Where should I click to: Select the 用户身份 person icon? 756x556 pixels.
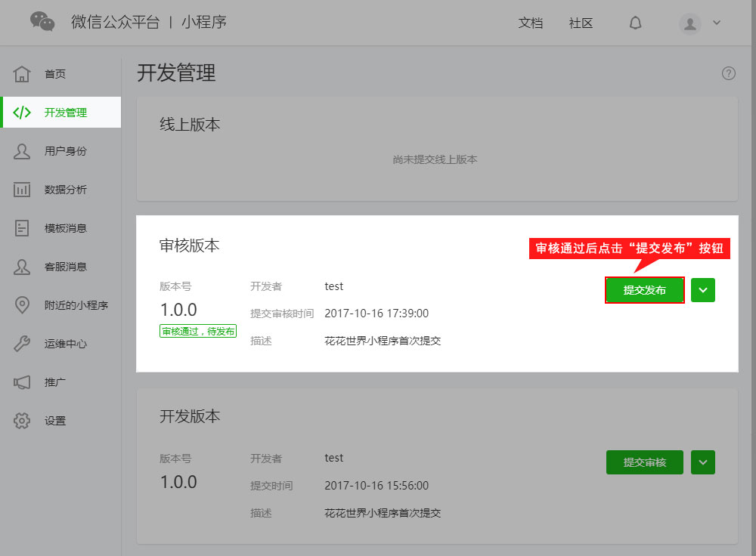(x=22, y=151)
